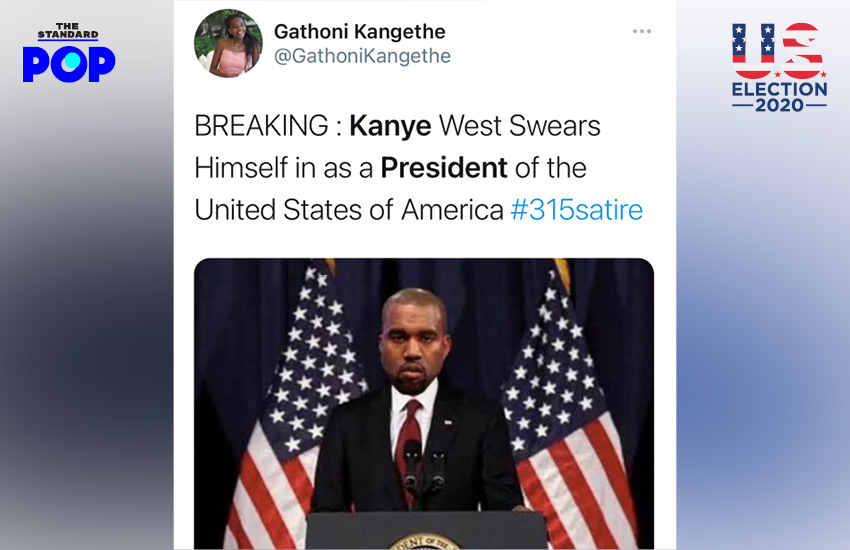Click the Gathoni Kangethe display name

click(x=359, y=31)
